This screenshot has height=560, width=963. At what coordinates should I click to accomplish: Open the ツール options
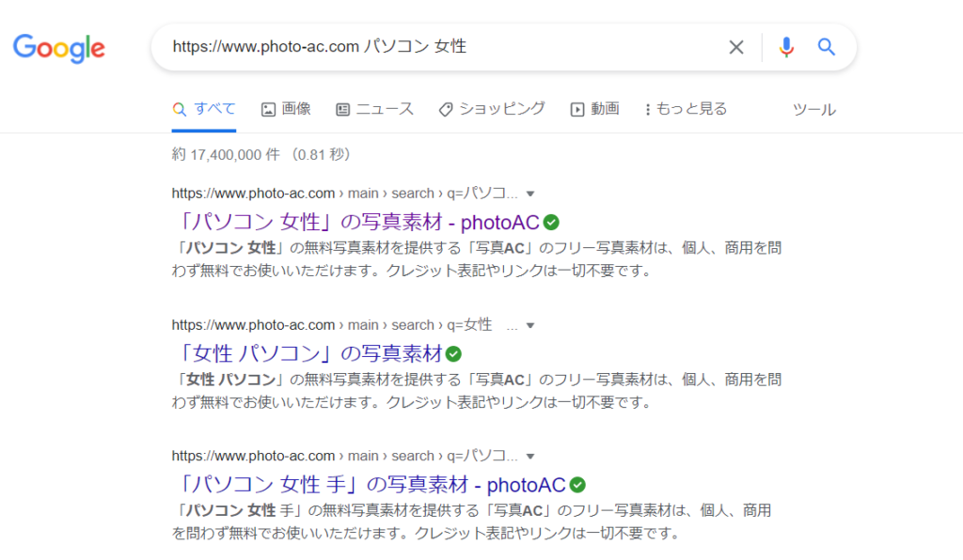(813, 110)
